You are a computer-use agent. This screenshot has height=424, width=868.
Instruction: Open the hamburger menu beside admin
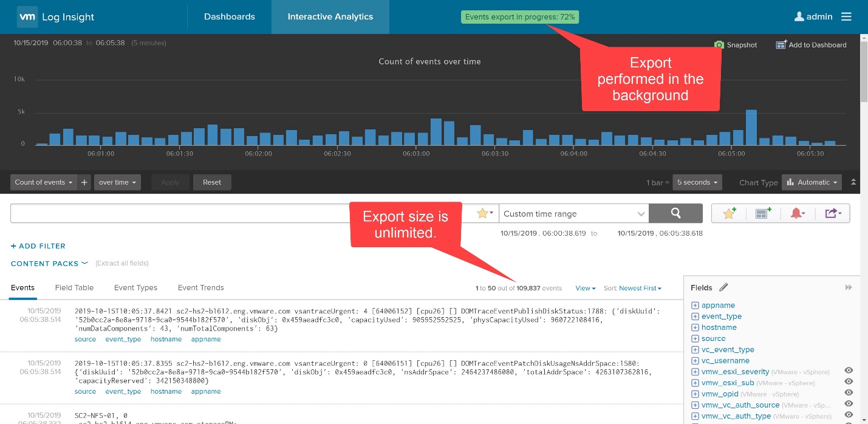click(846, 17)
